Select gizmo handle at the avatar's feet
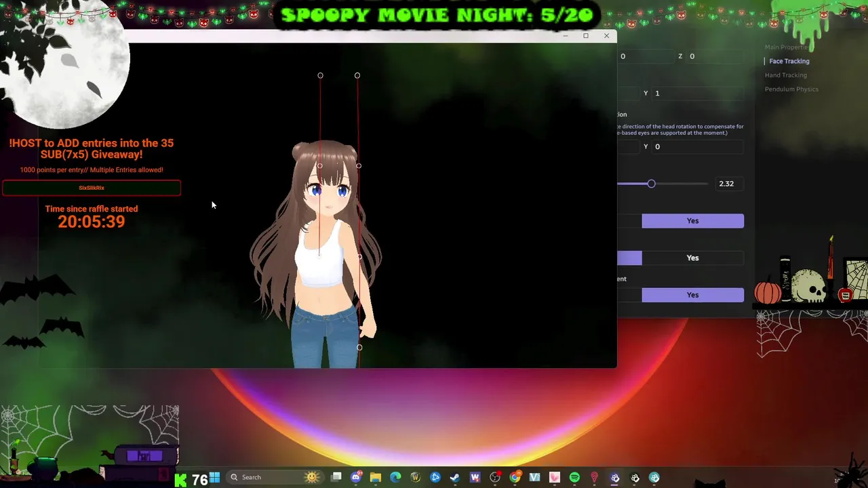 coord(359,348)
